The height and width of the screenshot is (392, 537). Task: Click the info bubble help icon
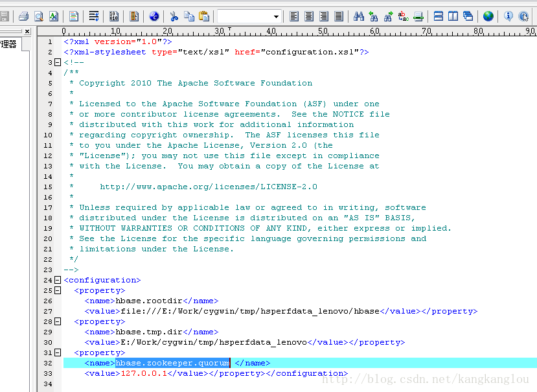pyautogui.click(x=508, y=16)
